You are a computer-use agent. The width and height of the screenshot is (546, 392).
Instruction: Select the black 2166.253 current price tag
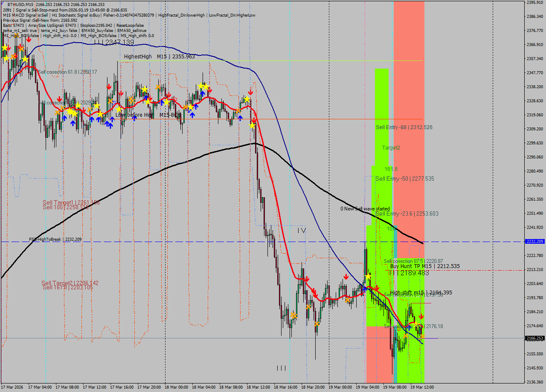pos(534,338)
